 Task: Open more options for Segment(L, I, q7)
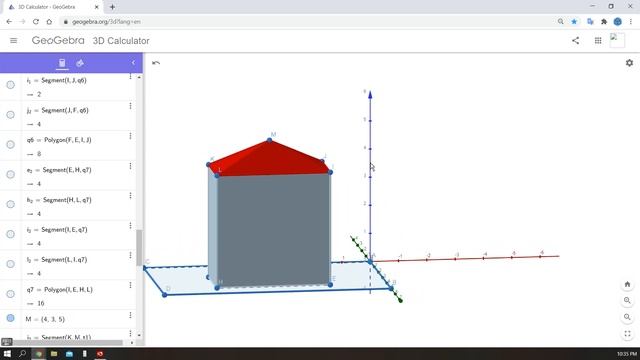tap(130, 255)
